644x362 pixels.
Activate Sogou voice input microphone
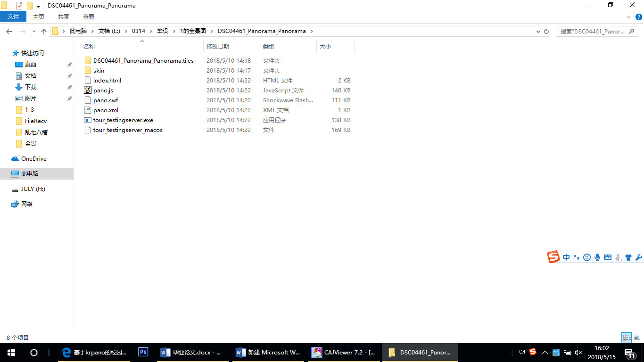tap(597, 257)
